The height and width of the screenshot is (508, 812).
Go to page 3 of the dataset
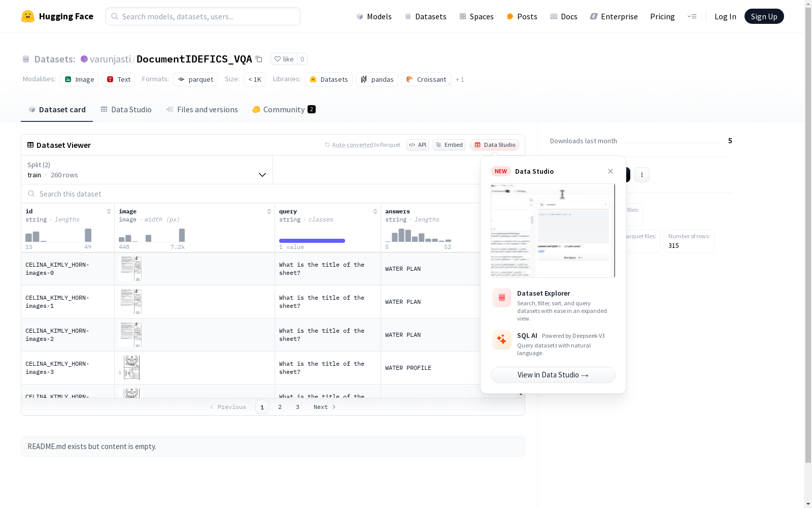297,407
